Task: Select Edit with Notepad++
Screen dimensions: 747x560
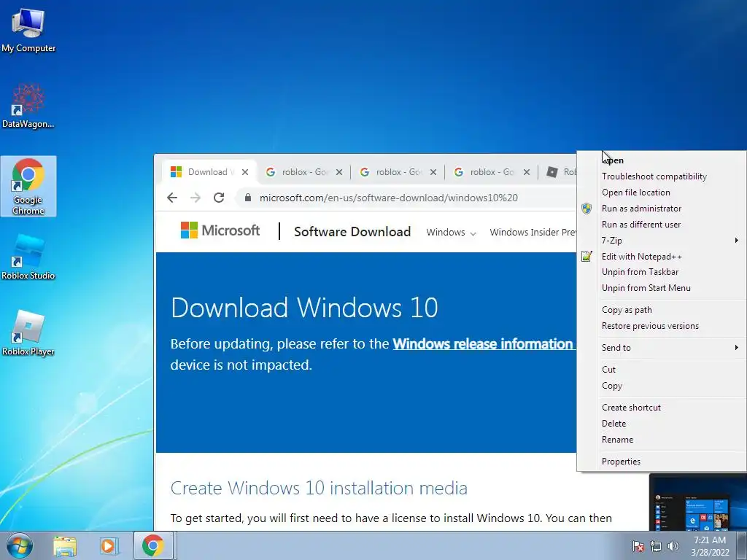Action: (661, 256)
